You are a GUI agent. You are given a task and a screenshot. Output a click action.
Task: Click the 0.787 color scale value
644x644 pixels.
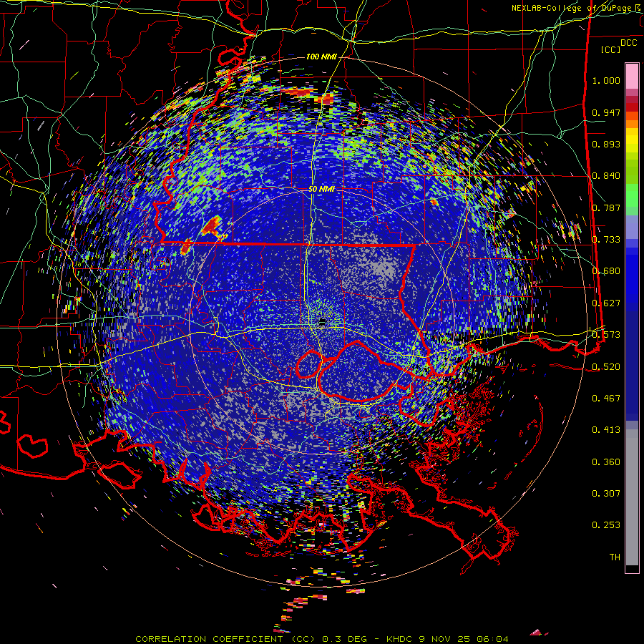tap(606, 208)
